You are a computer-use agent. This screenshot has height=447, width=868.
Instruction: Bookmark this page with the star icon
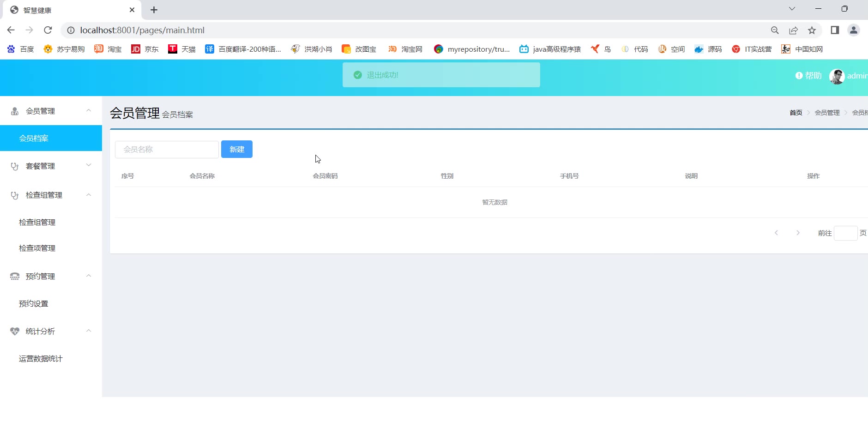pos(812,30)
